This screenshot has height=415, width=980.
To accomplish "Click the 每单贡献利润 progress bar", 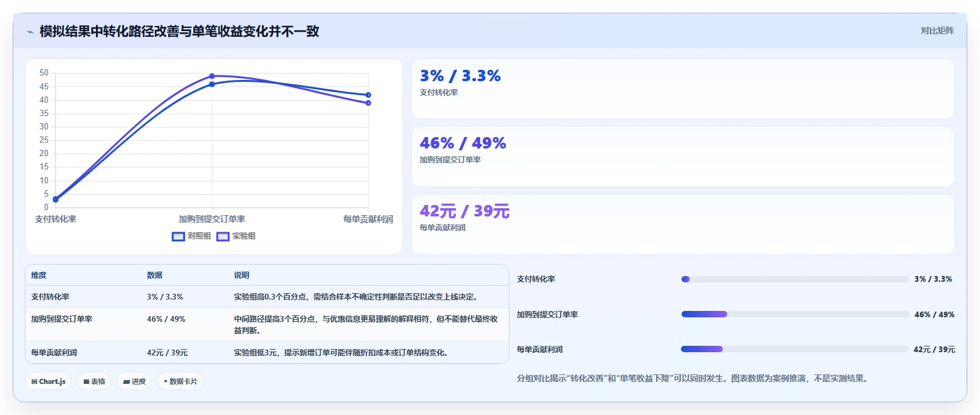I will pos(795,349).
